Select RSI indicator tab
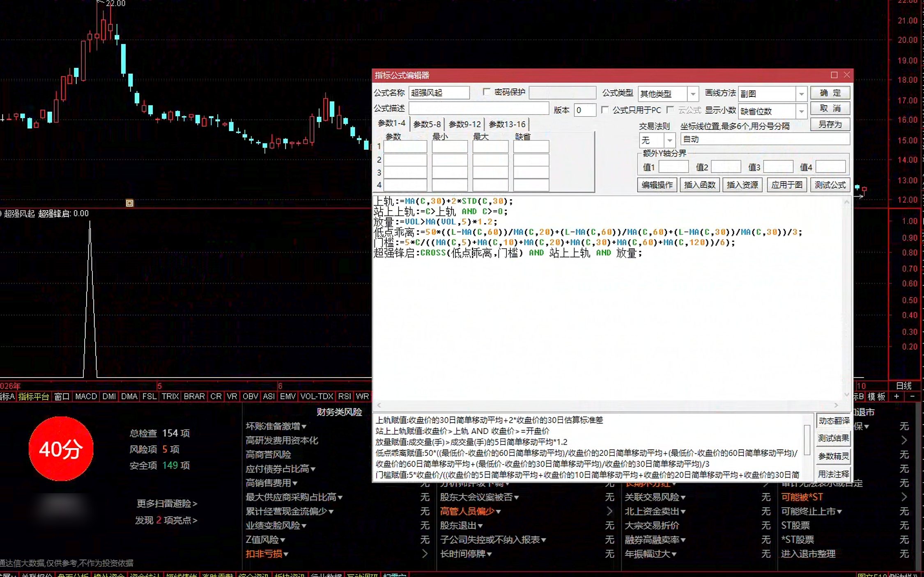 click(x=344, y=396)
